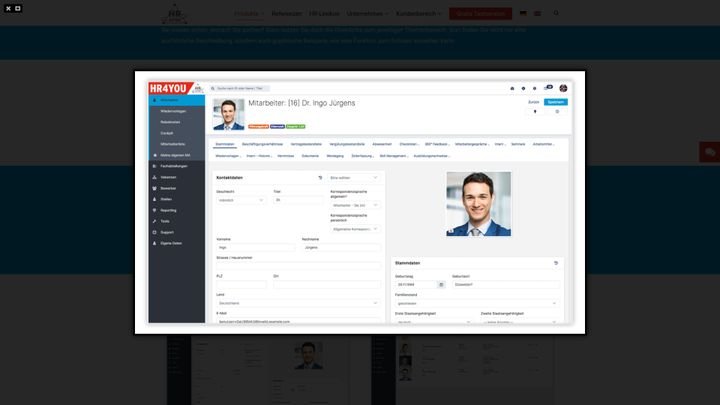Image resolution: width=720 pixels, height=405 pixels.
Task: Switch site language via German flag
Action: click(523, 14)
